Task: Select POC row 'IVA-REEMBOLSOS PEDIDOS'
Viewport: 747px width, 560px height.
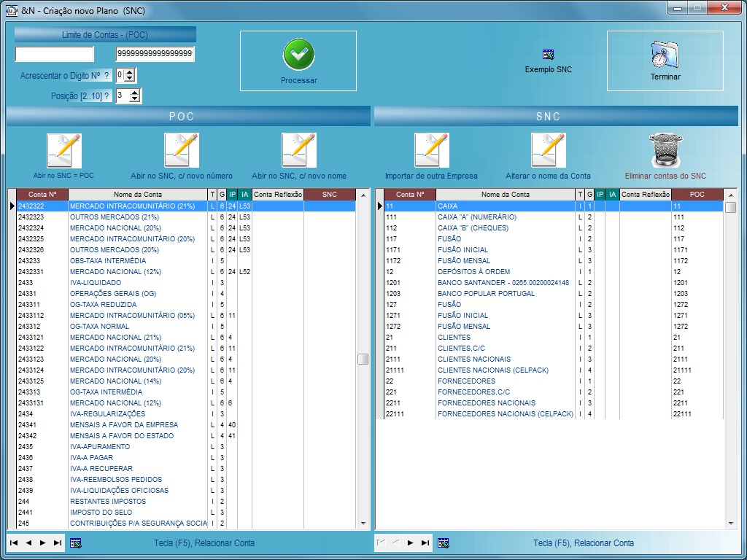Action: (186, 480)
